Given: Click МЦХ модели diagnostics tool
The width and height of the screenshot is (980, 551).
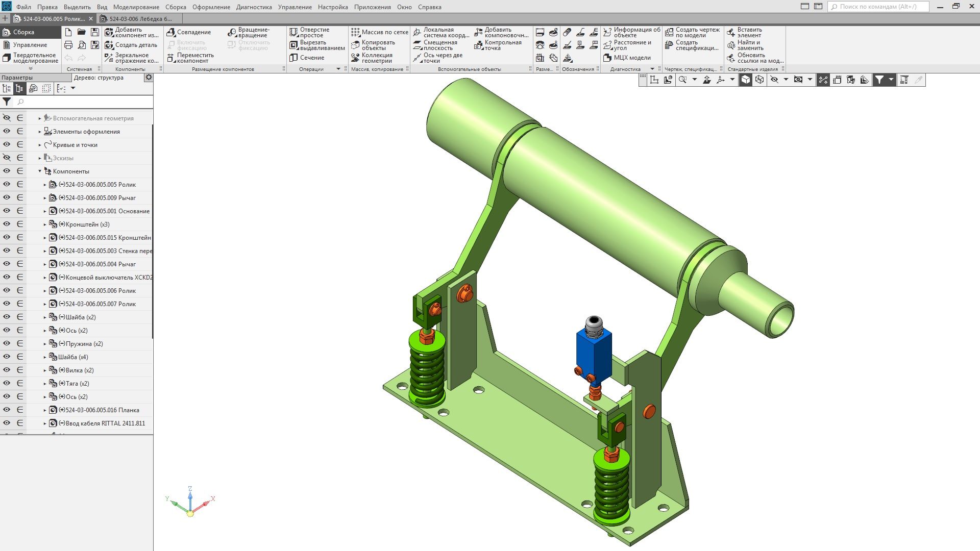Looking at the screenshot, I should point(627,58).
